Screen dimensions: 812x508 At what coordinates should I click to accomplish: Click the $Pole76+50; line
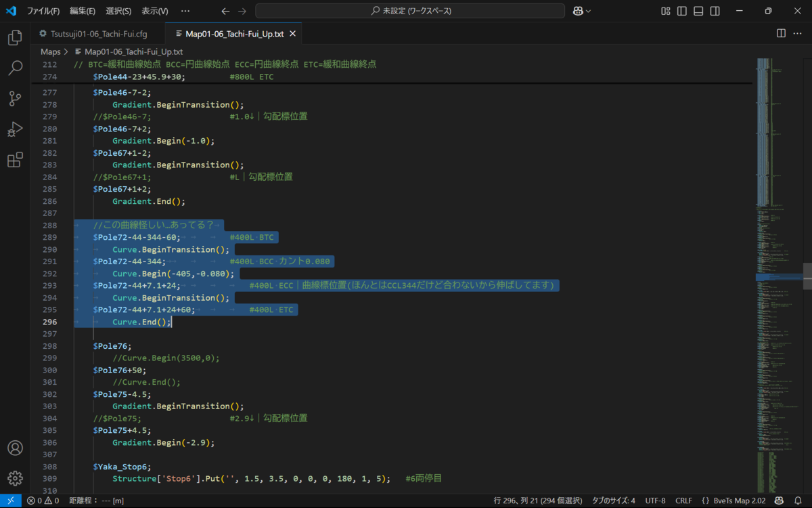click(120, 370)
